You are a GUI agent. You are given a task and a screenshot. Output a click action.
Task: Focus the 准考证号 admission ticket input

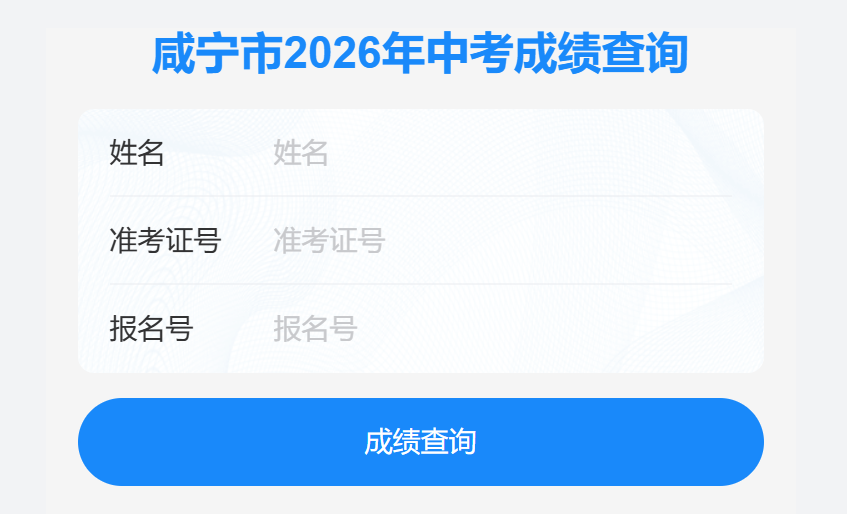point(502,240)
